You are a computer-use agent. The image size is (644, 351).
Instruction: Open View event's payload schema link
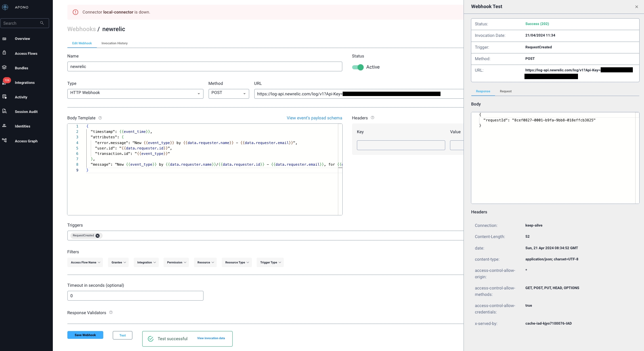click(x=314, y=118)
